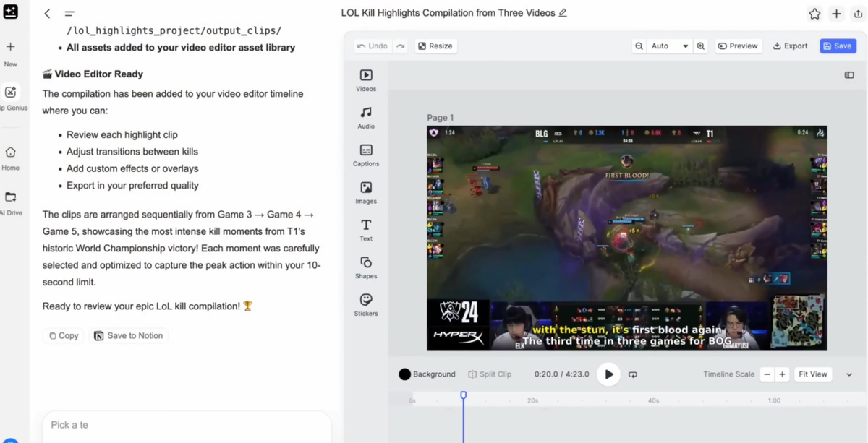Zoom in with the magnifier plus icon

(701, 46)
